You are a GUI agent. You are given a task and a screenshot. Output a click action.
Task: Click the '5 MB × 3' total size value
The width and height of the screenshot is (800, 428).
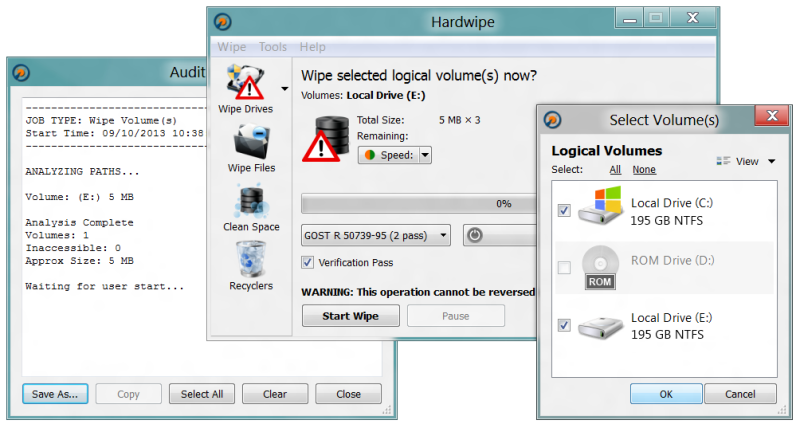(x=460, y=120)
